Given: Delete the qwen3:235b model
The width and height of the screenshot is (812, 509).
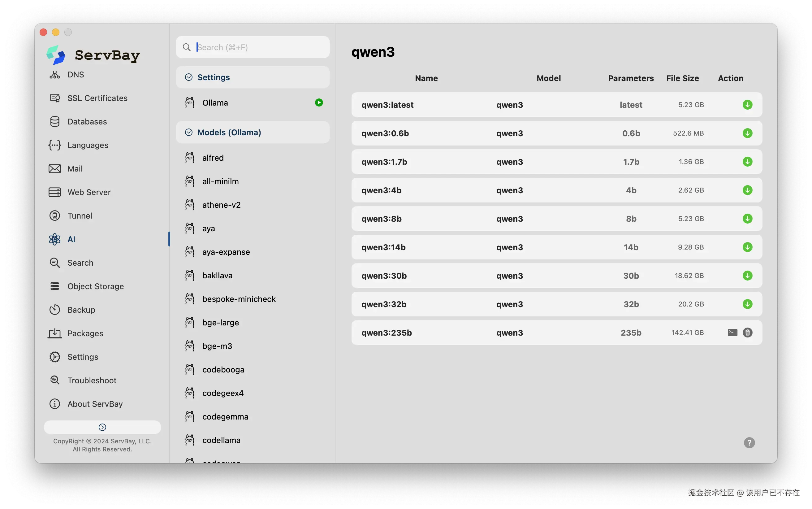Looking at the screenshot, I should coord(747,333).
